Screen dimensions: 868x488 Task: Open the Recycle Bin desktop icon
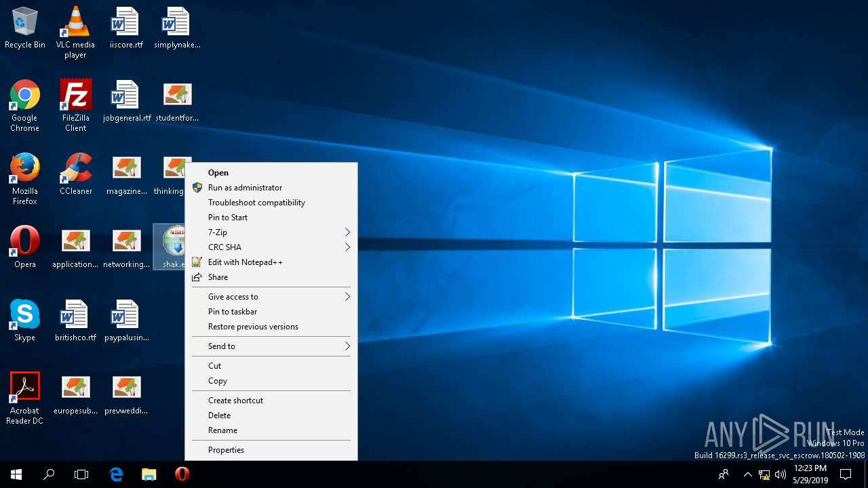[x=25, y=28]
